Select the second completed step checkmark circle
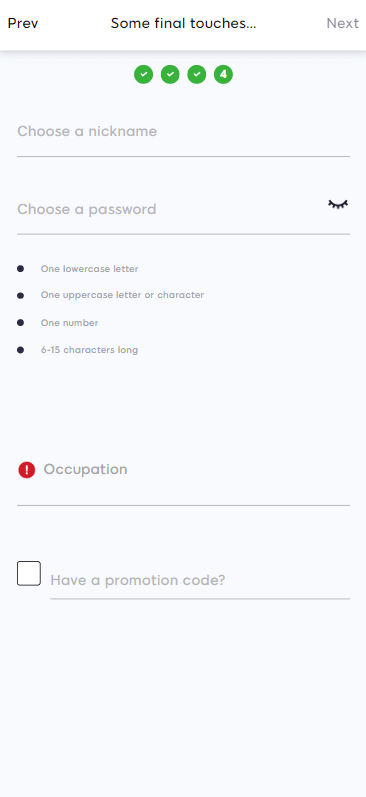Screen dimensions: 366x797 [x=170, y=74]
